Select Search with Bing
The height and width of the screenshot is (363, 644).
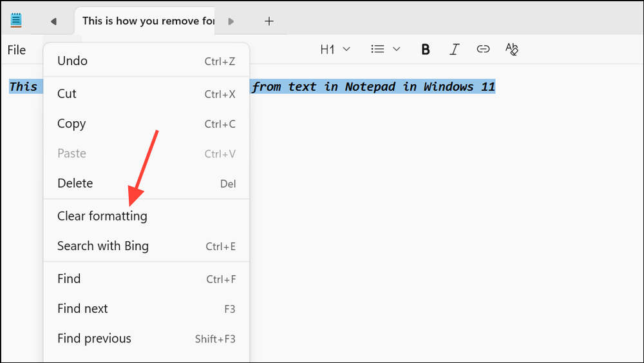(x=146, y=246)
